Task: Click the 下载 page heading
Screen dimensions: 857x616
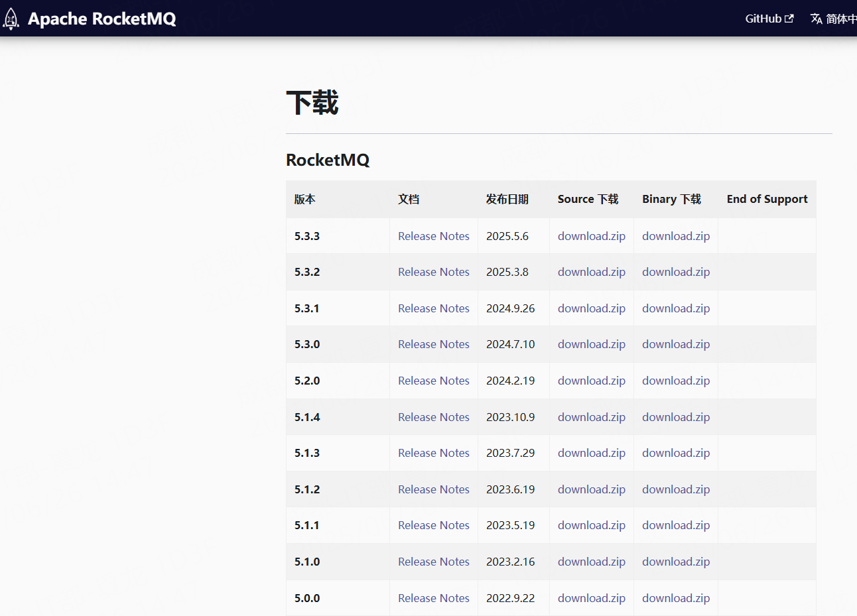Action: point(312,103)
